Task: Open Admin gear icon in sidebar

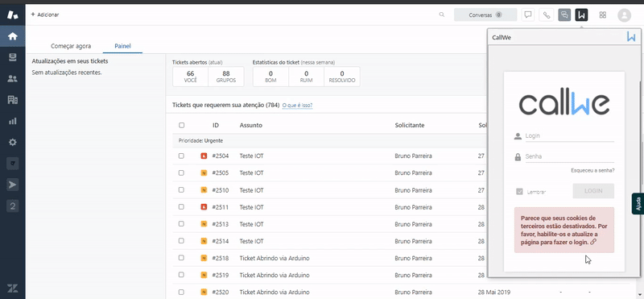Action: coord(13,143)
